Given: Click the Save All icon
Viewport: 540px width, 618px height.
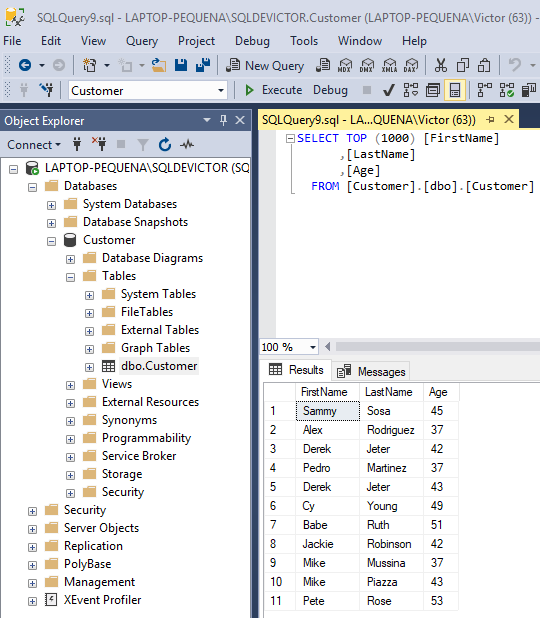Looking at the screenshot, I should tap(203, 65).
